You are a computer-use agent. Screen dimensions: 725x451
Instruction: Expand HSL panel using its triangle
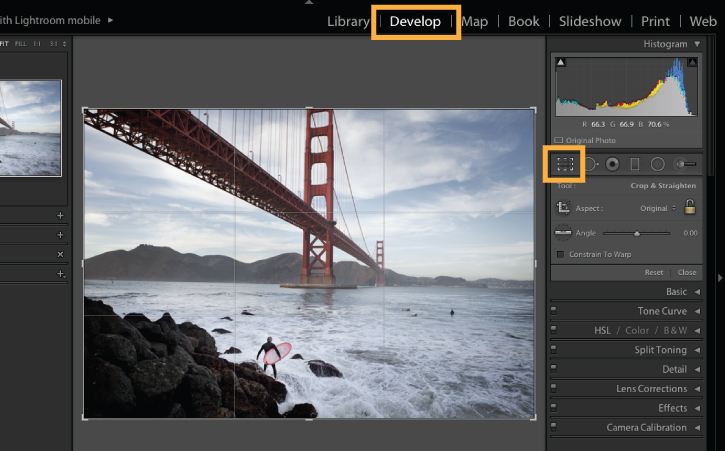click(697, 331)
